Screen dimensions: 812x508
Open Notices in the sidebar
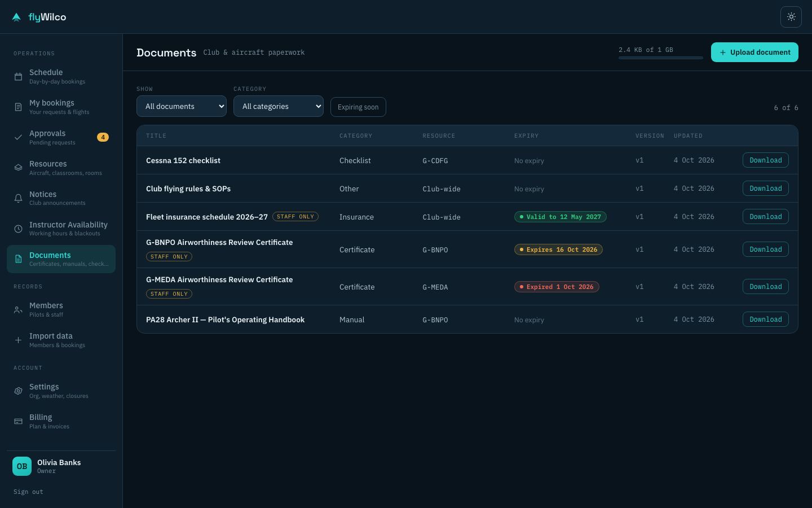tap(61, 198)
